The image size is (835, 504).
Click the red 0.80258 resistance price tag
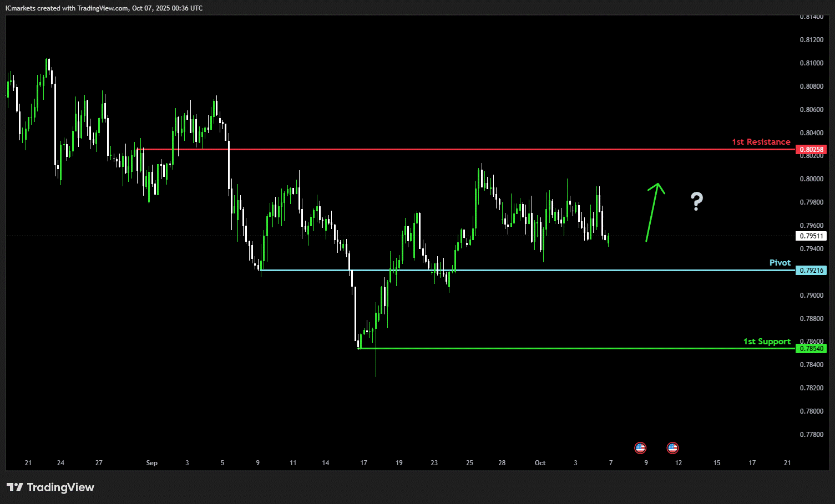coord(811,150)
